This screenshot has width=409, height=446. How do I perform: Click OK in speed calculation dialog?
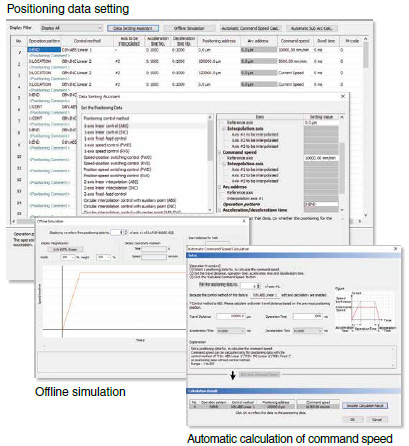coord(352,420)
